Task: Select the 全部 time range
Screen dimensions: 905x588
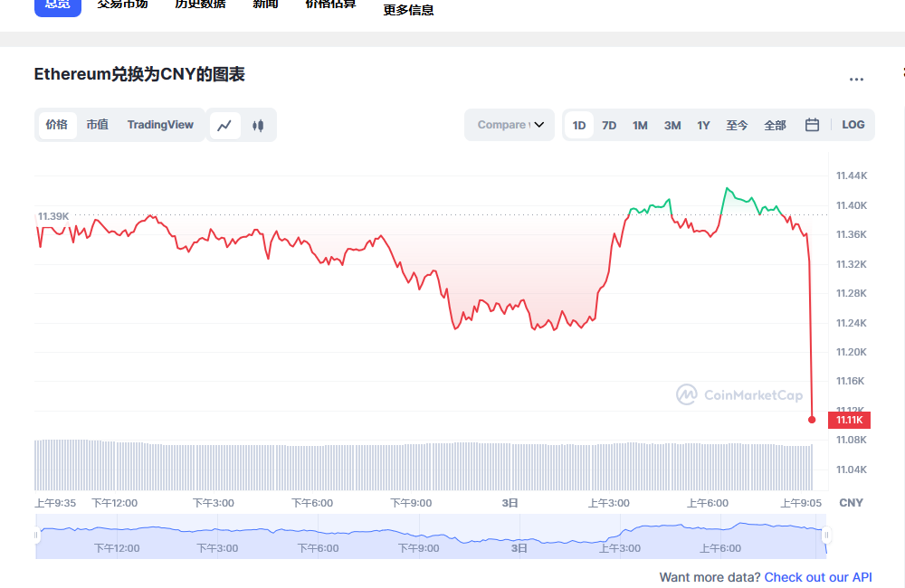Action: coord(775,125)
